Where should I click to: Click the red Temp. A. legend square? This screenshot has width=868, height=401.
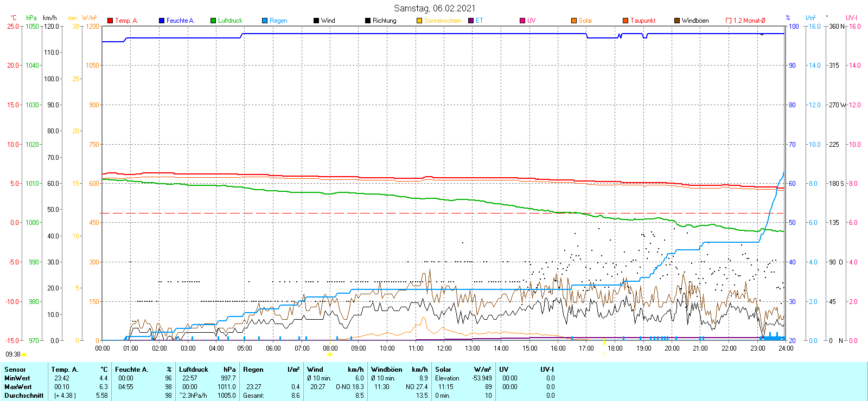pyautogui.click(x=110, y=21)
